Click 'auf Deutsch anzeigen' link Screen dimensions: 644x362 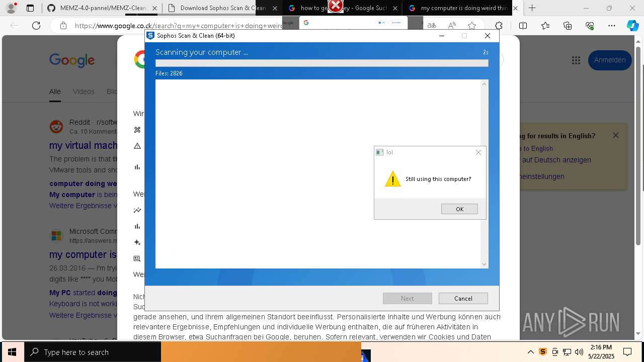click(x=556, y=160)
